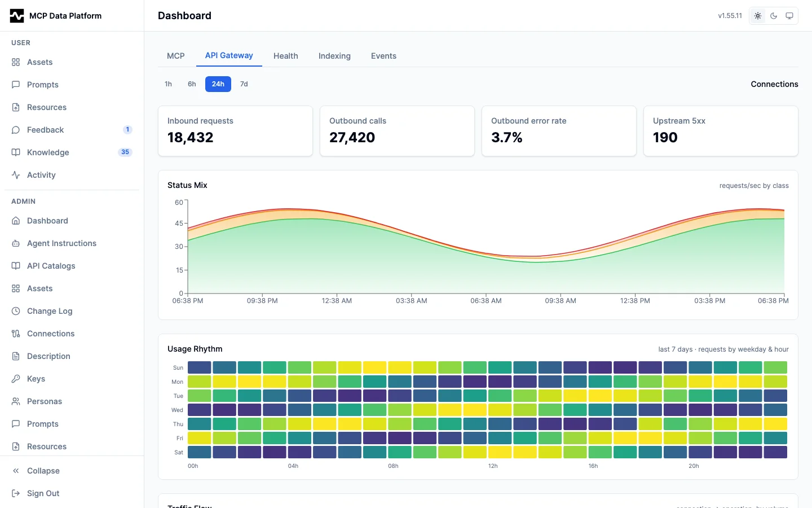
Task: Click the Prompts chat icon under ADMIN
Action: [x=16, y=424]
